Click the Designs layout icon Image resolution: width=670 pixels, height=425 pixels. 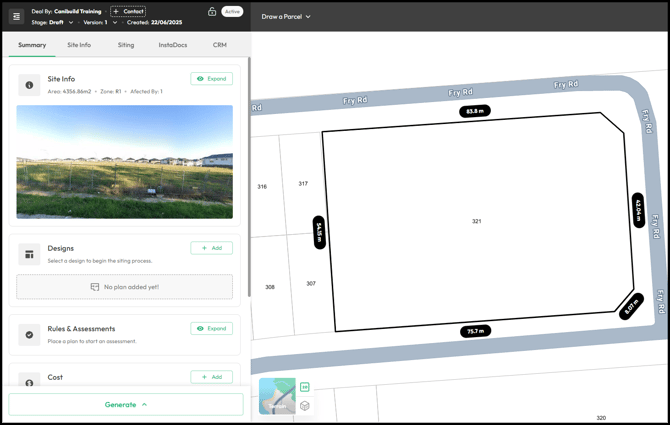(x=29, y=254)
